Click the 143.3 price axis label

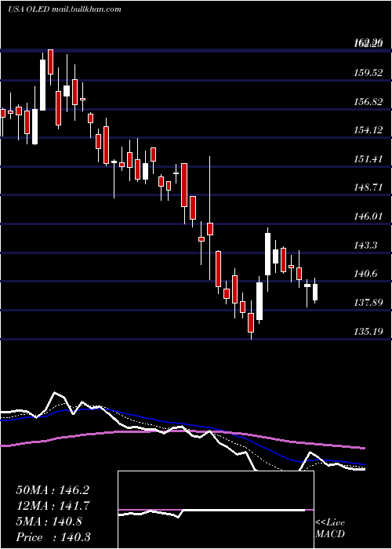click(365, 245)
